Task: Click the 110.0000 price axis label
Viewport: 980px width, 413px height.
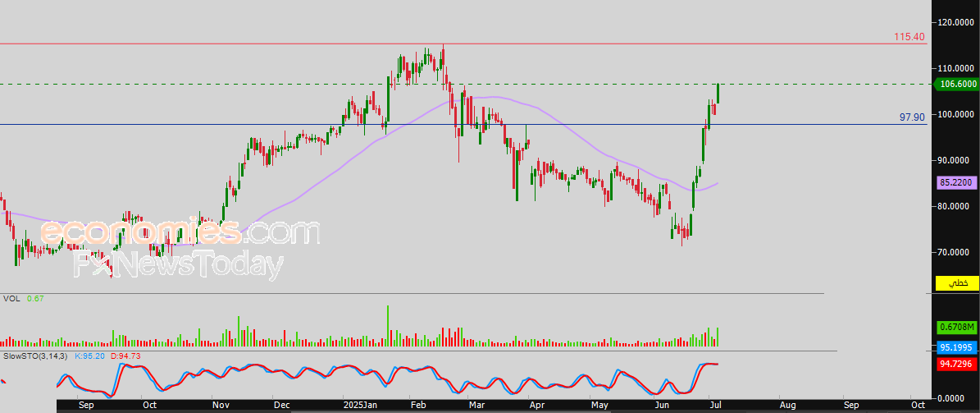Action: pos(955,68)
